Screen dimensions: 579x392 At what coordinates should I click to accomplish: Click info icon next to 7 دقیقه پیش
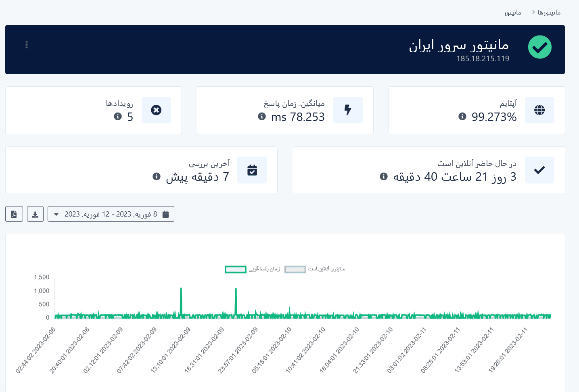157,177
